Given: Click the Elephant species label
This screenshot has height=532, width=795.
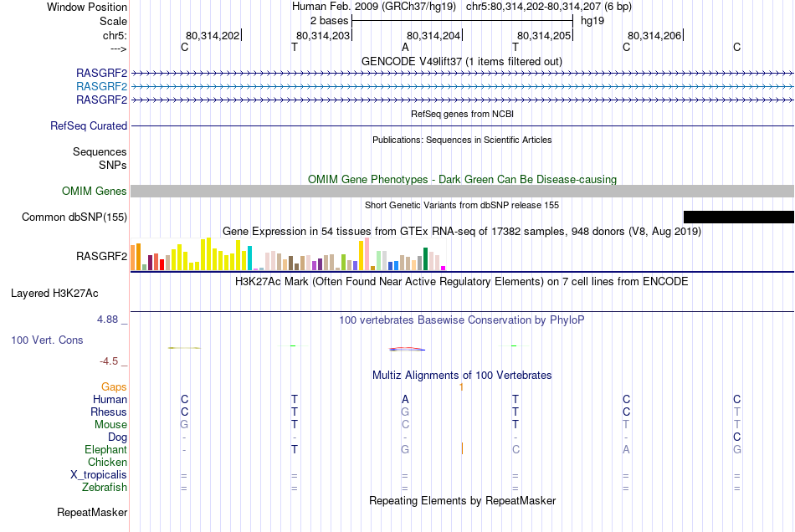Looking at the screenshot, I should tap(106, 449).
